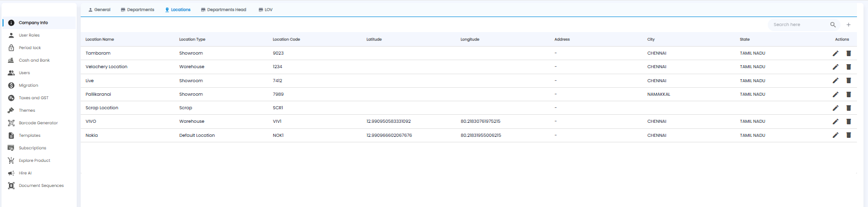Click location code SCR1

tap(278, 108)
